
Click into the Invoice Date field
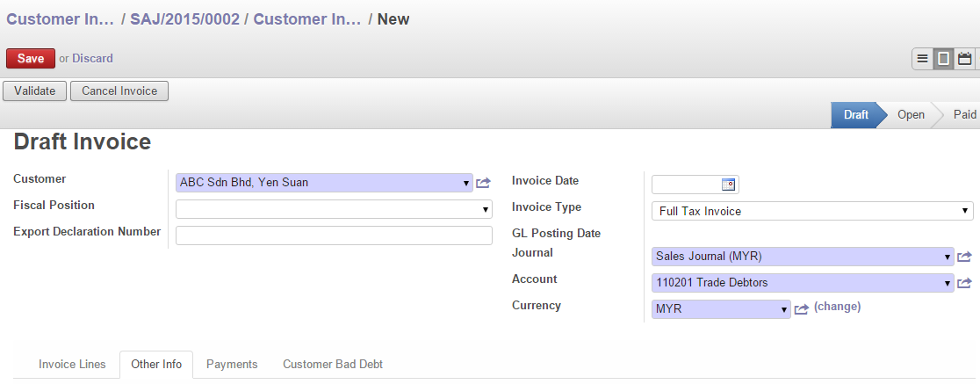686,185
